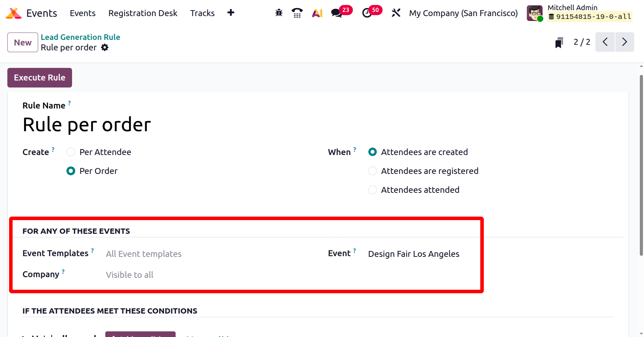Choose the Attendees attended radio button
Screen dimensions: 644x337
pos(373,190)
